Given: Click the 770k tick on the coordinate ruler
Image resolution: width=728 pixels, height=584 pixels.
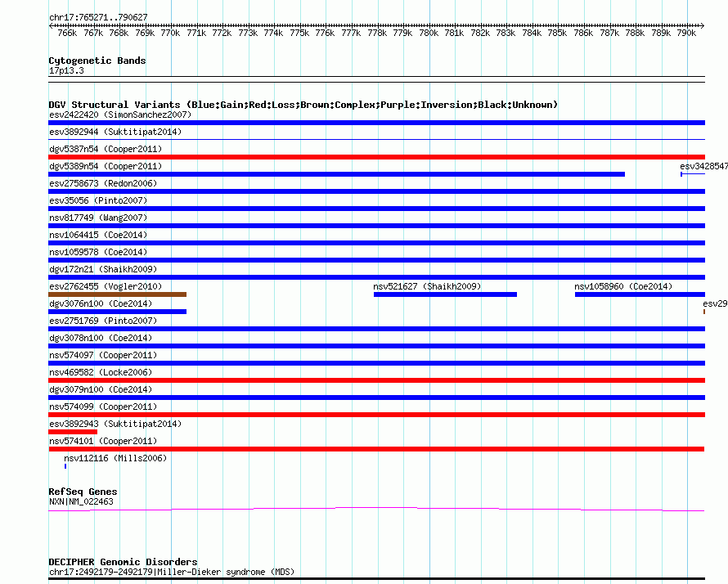Looking at the screenshot, I should coord(170,33).
